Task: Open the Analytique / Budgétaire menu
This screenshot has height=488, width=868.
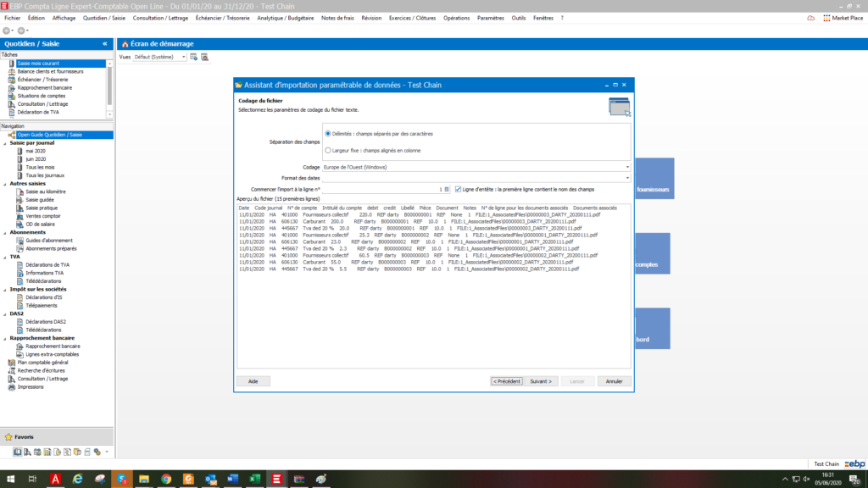Action: click(x=285, y=19)
